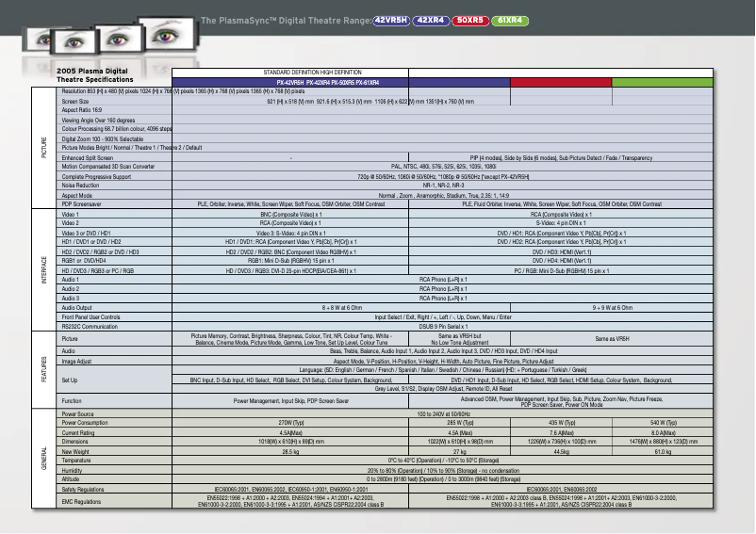Click the 'Dimensions' row label

[74, 442]
